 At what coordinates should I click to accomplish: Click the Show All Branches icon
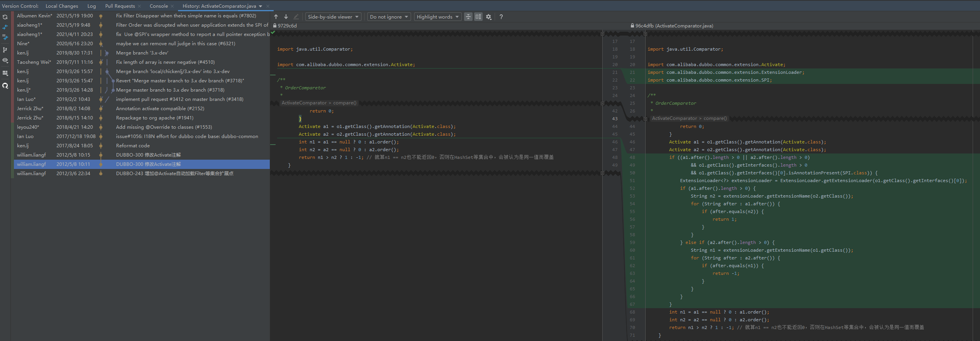tap(5, 50)
